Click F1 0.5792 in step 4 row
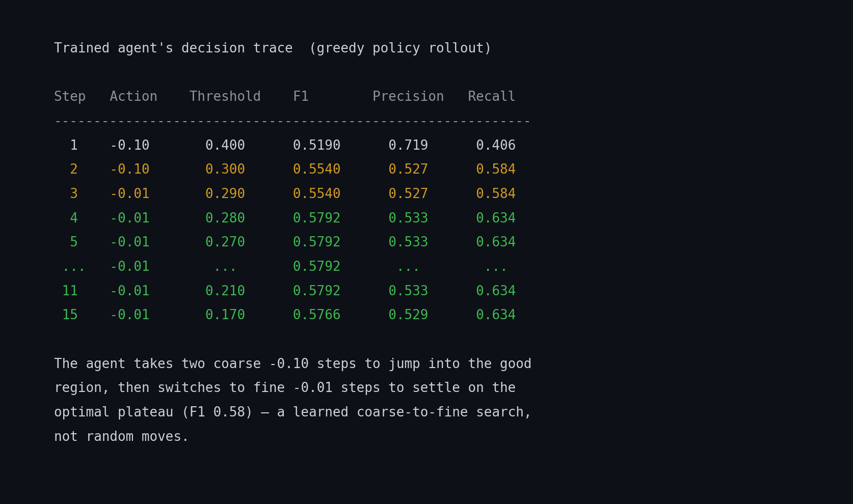The width and height of the screenshot is (853, 504). 316,218
